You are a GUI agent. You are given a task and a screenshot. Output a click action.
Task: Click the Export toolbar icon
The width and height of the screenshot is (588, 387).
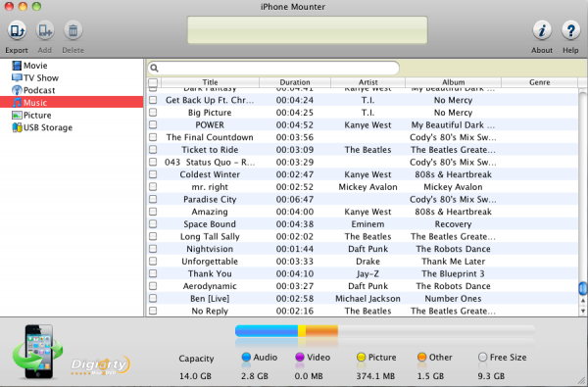pyautogui.click(x=17, y=30)
